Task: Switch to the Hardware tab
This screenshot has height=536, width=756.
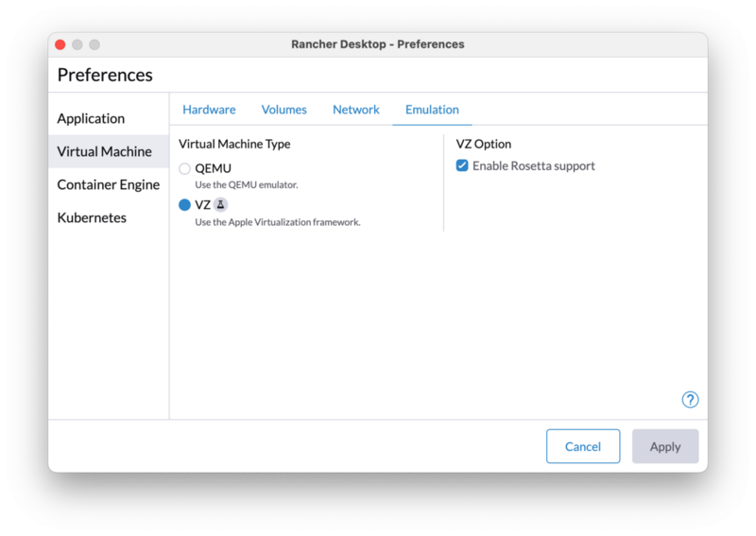Action: (x=209, y=110)
